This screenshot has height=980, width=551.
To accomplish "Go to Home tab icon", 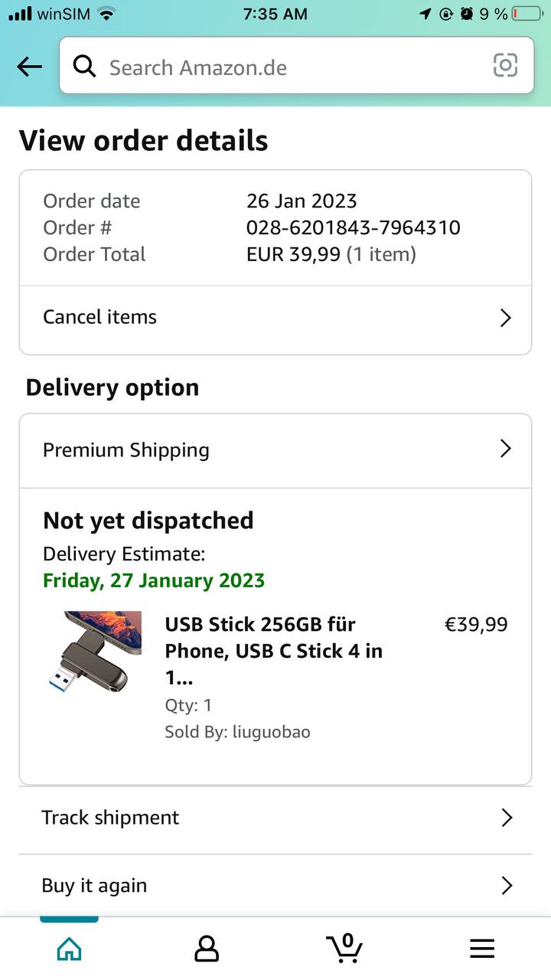I will click(x=69, y=949).
